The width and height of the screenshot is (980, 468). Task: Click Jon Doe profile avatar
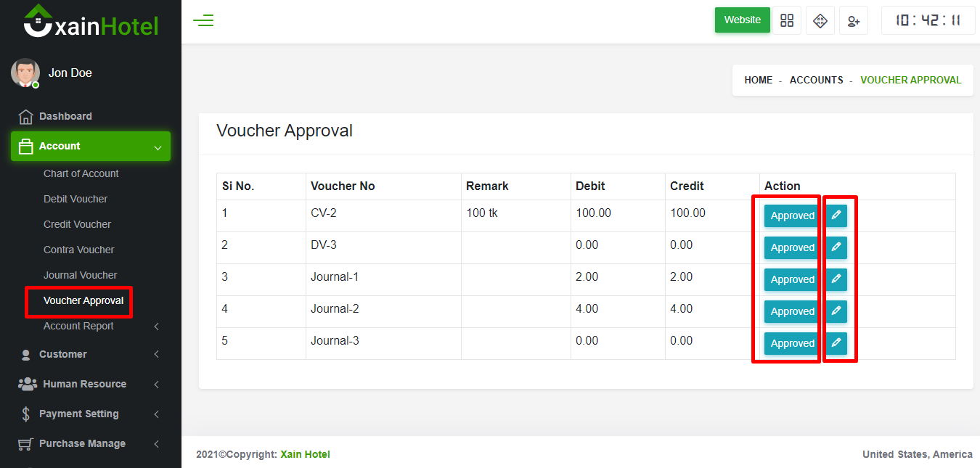(25, 73)
